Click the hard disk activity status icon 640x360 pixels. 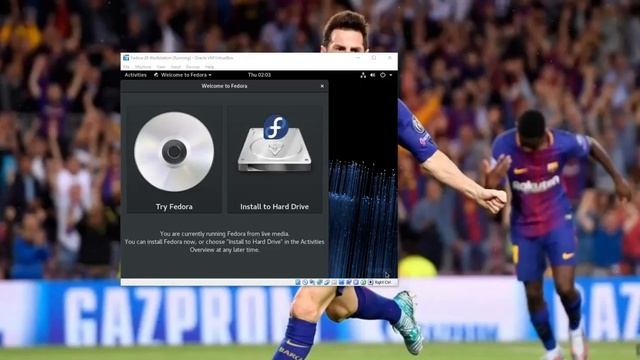[x=298, y=282]
